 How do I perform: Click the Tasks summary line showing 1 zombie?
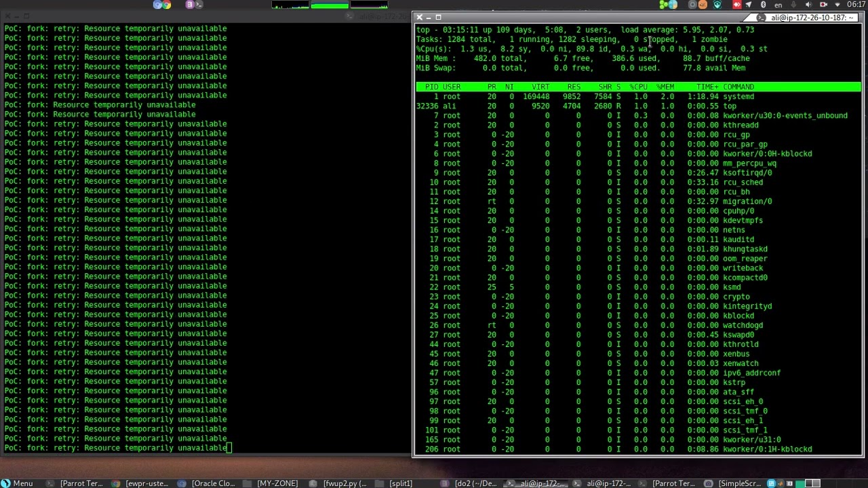[572, 39]
